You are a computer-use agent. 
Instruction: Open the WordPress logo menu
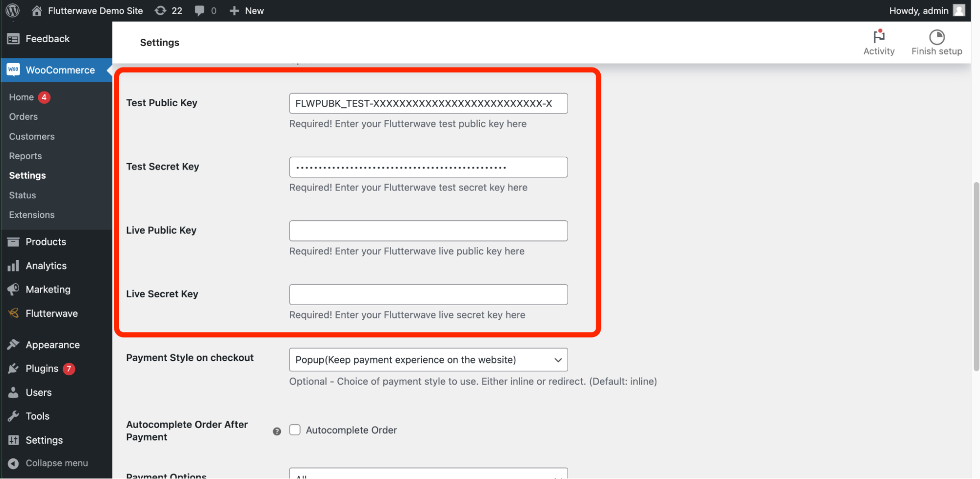[13, 10]
